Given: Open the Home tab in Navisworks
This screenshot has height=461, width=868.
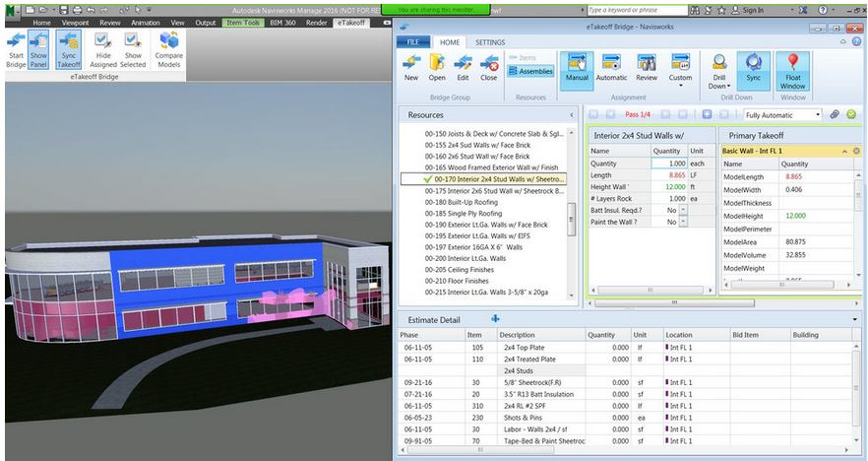Looking at the screenshot, I should pos(41,23).
